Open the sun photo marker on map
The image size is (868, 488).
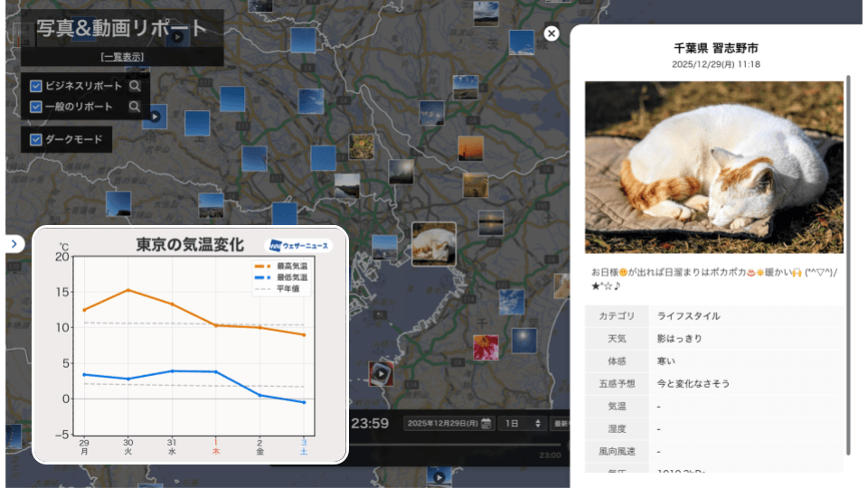(524, 340)
